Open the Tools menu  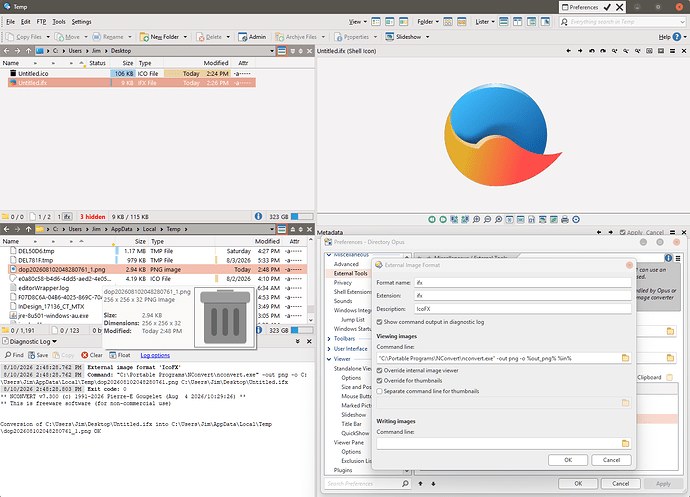[x=59, y=22]
